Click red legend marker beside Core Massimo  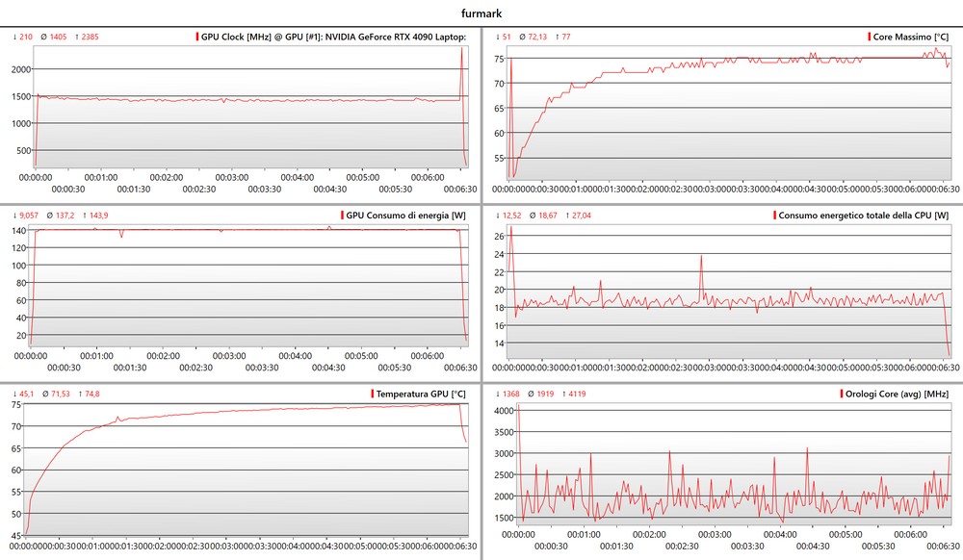[871, 37]
